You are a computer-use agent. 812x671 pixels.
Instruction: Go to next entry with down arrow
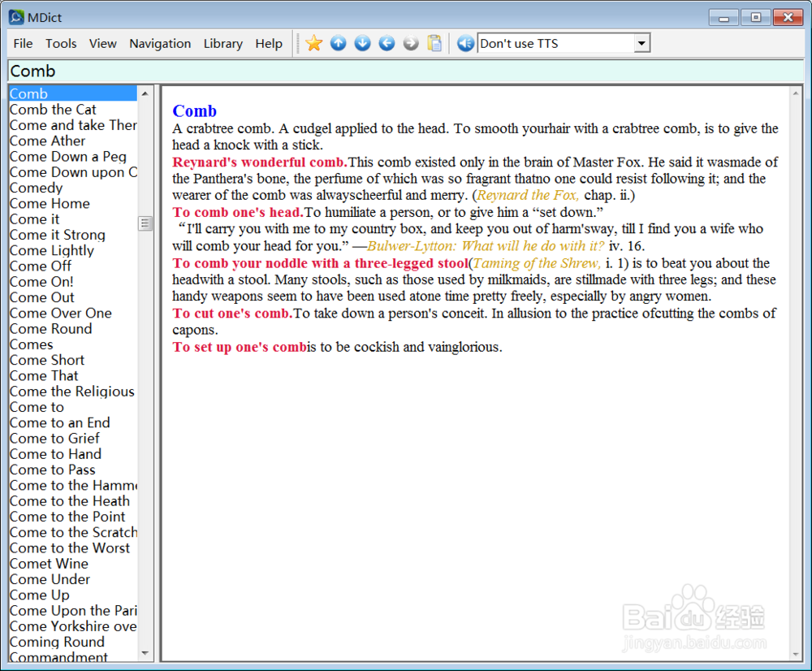pos(362,44)
